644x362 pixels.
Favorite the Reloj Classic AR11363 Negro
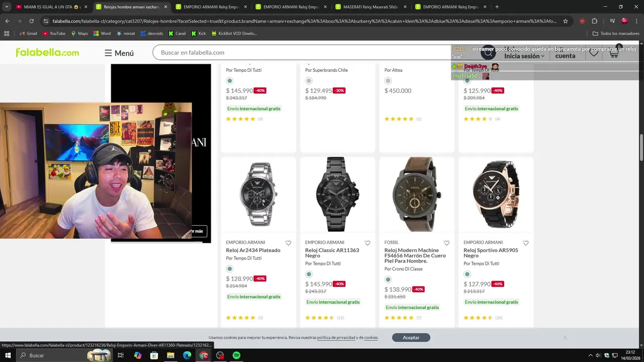(x=367, y=243)
